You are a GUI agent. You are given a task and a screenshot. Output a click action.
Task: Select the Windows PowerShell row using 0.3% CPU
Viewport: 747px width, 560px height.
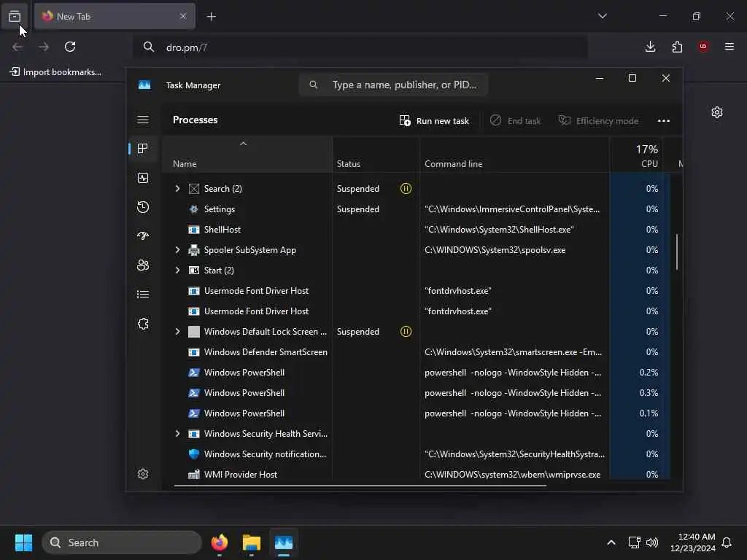[x=417, y=393]
